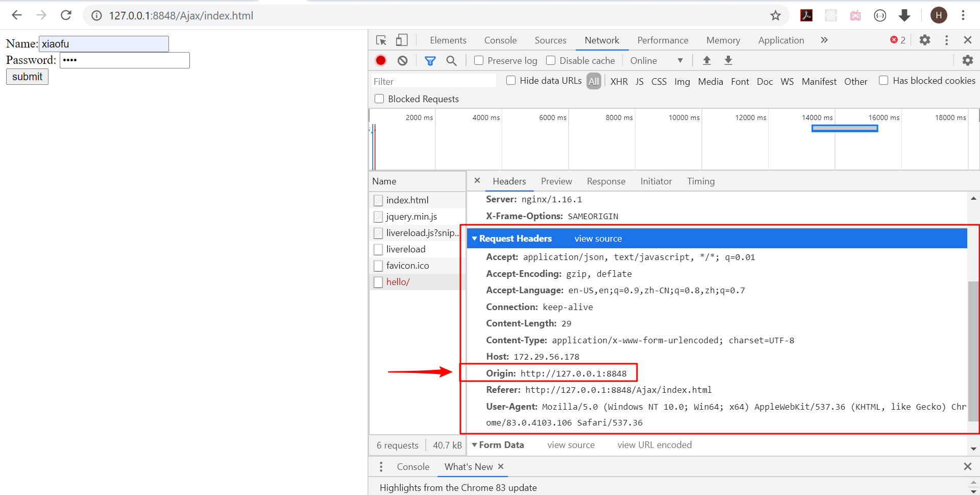Bookmark this page with the star icon

pos(775,16)
